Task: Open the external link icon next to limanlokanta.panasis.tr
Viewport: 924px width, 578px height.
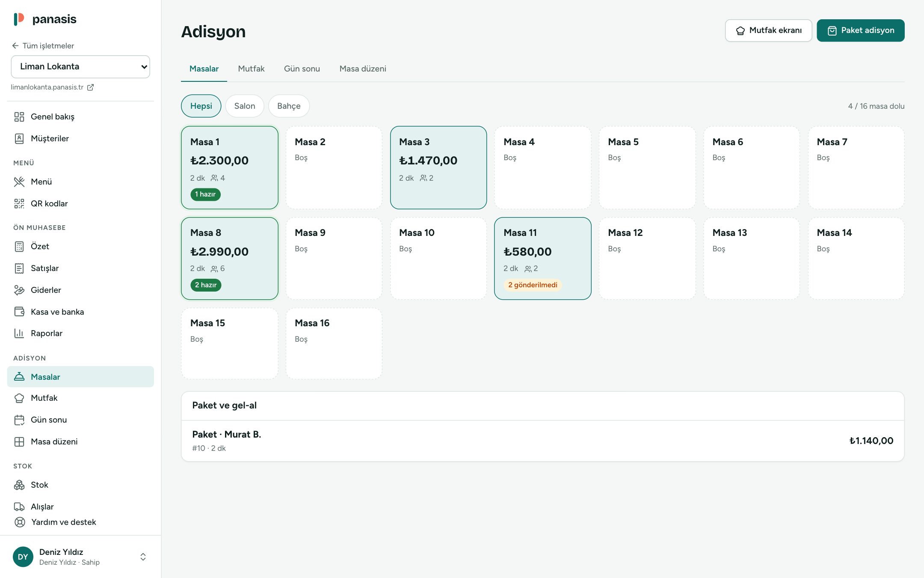Action: [x=90, y=87]
